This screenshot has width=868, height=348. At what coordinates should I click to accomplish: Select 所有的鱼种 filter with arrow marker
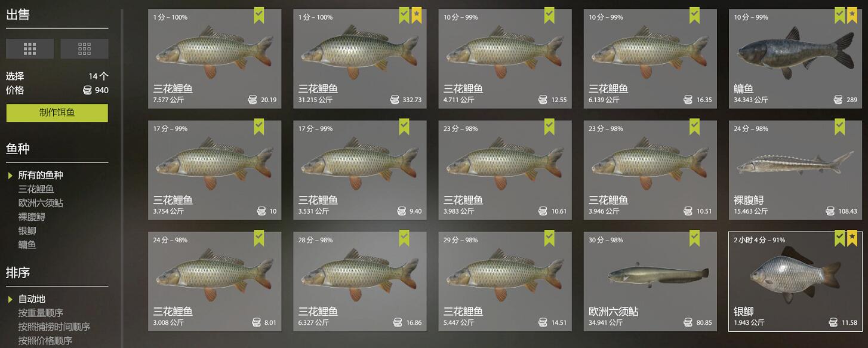coord(41,175)
